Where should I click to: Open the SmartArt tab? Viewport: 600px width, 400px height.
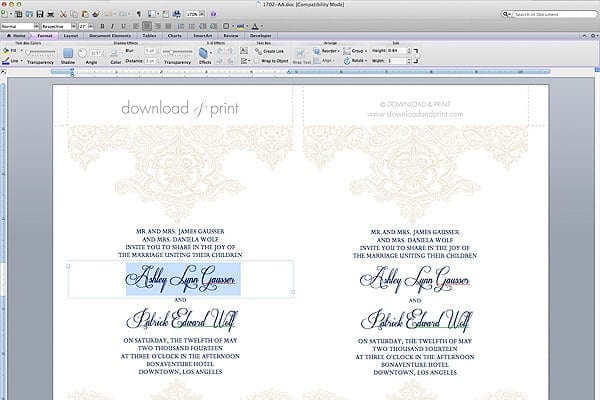click(x=202, y=36)
